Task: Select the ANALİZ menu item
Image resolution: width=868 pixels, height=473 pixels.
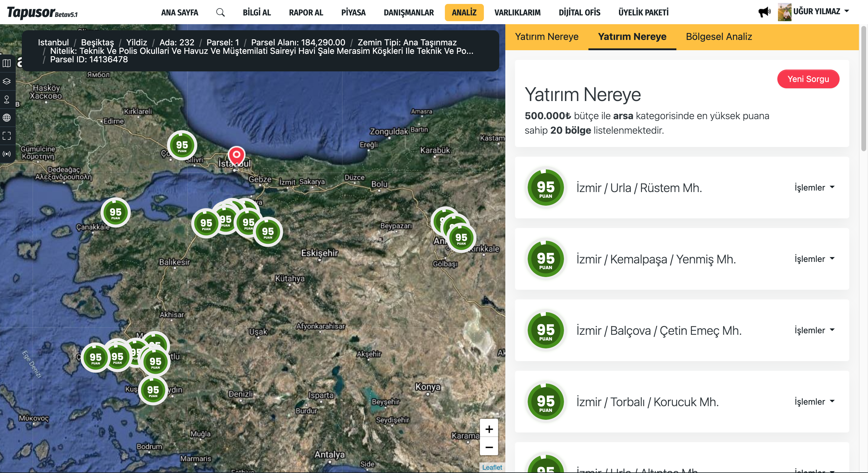Action: [464, 12]
